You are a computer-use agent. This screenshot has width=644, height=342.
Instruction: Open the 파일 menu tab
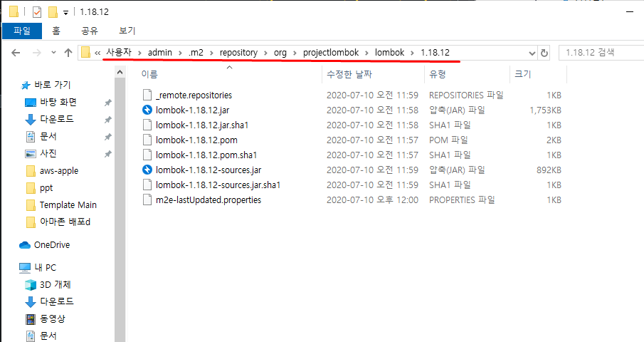(22, 31)
